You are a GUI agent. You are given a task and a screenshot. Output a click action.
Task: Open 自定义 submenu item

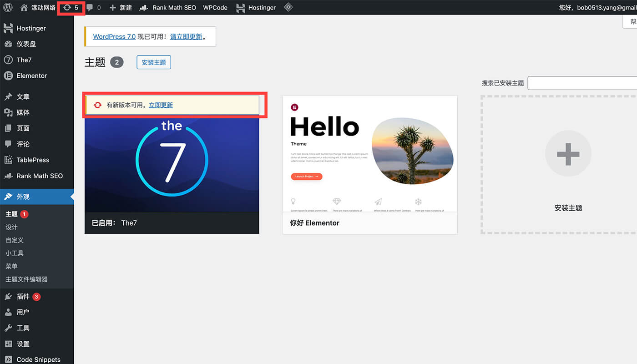(15, 240)
